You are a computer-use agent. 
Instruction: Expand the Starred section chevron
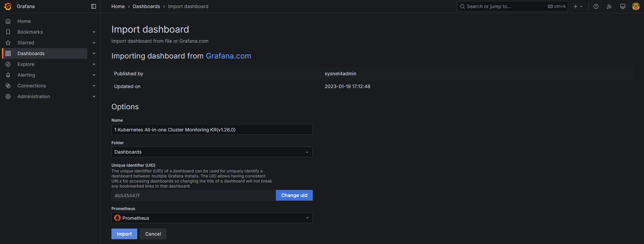94,43
